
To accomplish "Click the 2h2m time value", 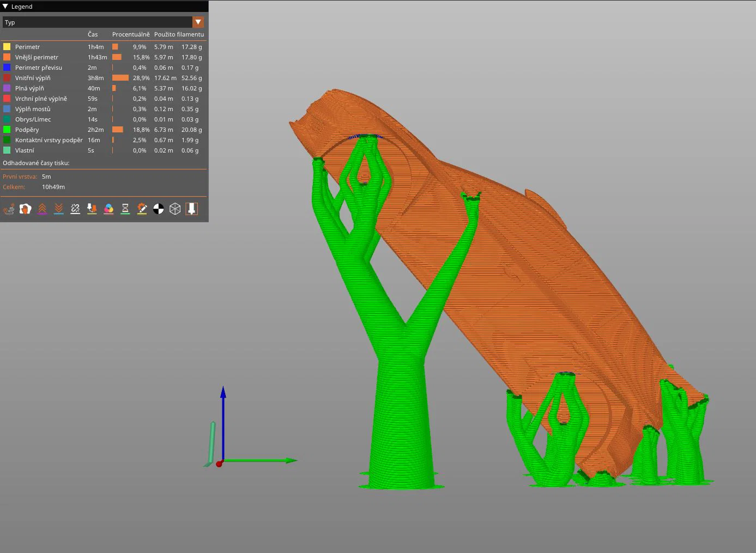I will (95, 130).
